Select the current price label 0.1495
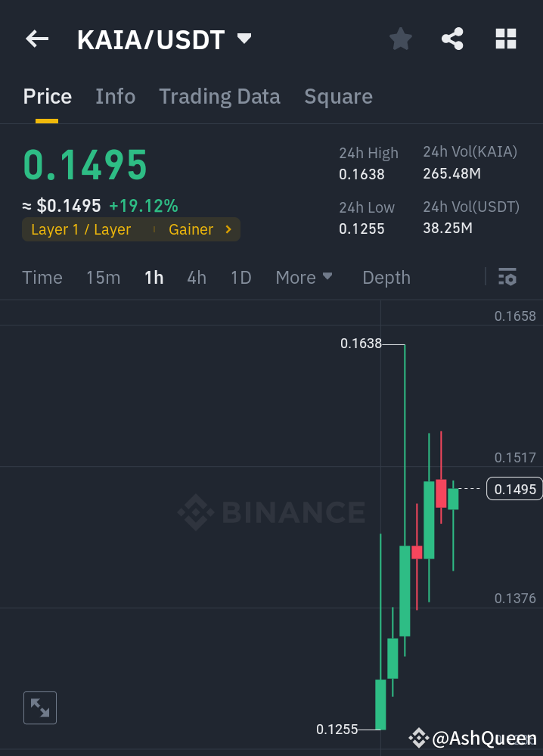 pos(515,489)
